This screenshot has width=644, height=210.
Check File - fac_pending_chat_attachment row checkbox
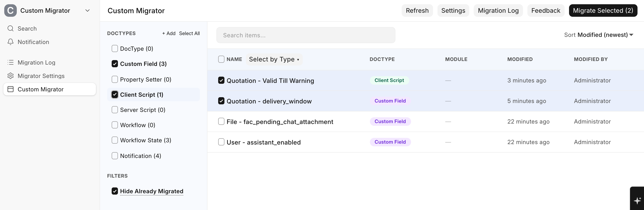[221, 122]
